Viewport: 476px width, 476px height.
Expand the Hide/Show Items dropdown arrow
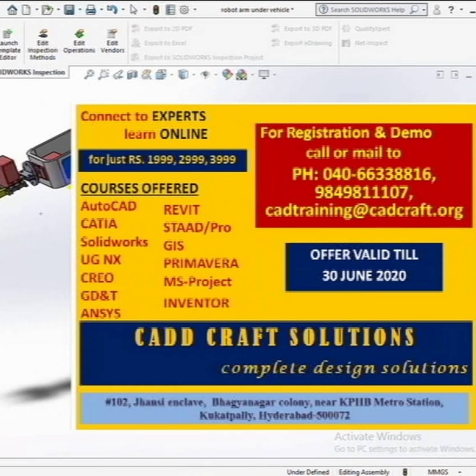(x=216, y=75)
